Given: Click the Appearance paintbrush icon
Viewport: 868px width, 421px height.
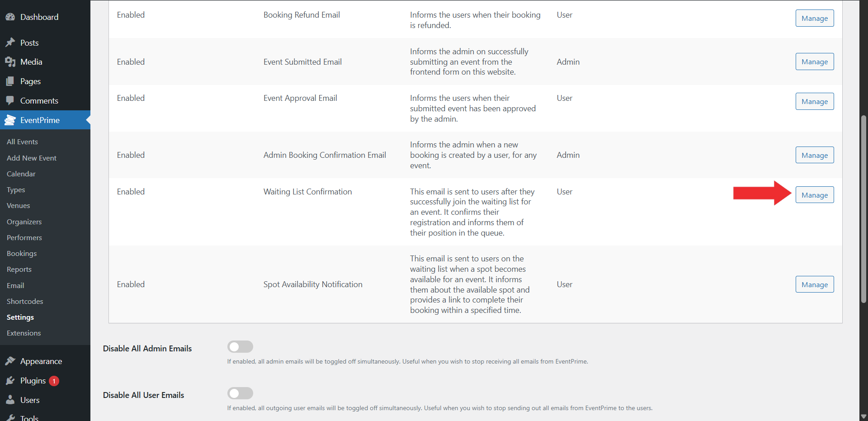Looking at the screenshot, I should pos(10,361).
